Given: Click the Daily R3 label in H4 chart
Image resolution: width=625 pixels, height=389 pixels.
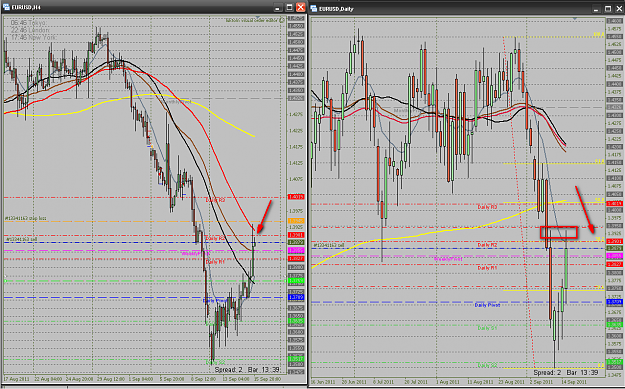Looking at the screenshot, I should [x=215, y=200].
